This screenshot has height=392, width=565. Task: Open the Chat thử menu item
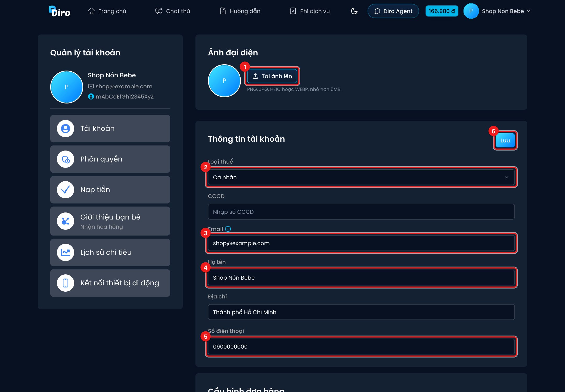pyautogui.click(x=173, y=11)
